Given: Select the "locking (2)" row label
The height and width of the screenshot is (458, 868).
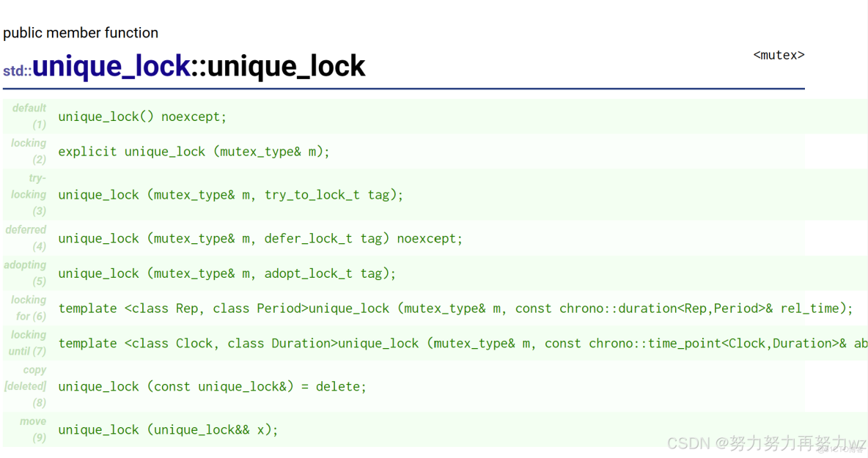Looking at the screenshot, I should pyautogui.click(x=28, y=150).
